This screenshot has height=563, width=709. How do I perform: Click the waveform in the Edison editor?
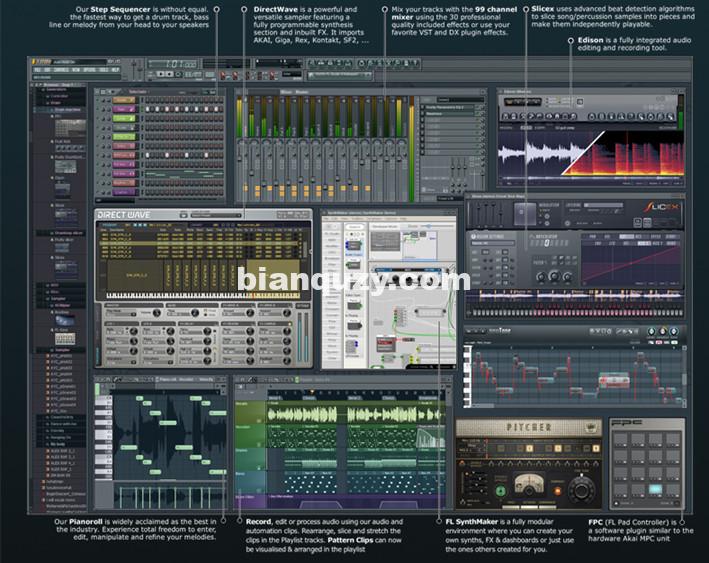[x=543, y=154]
